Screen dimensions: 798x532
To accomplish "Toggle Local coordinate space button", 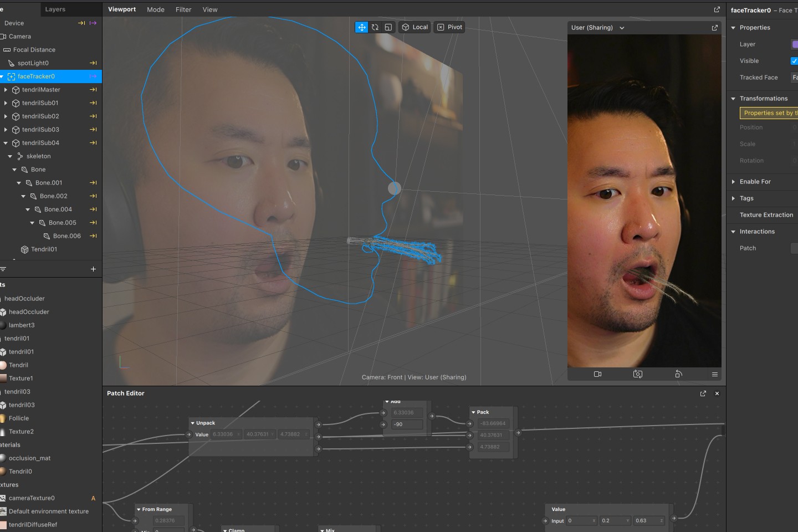I will click(415, 27).
